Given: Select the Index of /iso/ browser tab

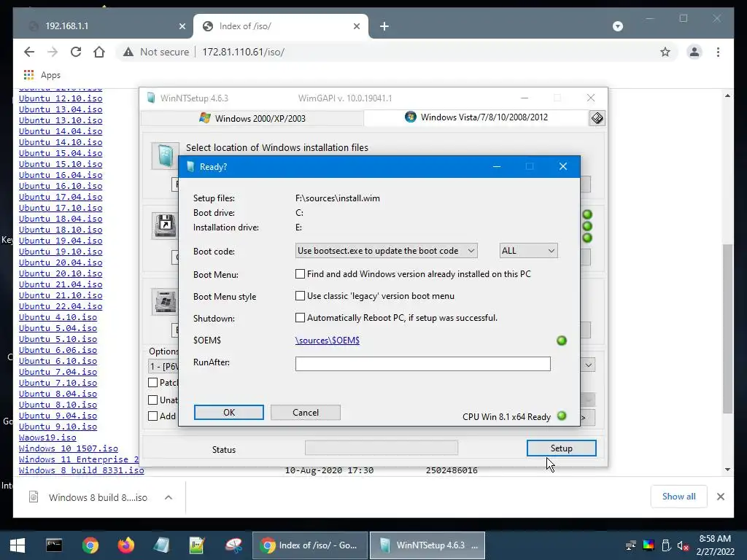Looking at the screenshot, I should [x=281, y=26].
